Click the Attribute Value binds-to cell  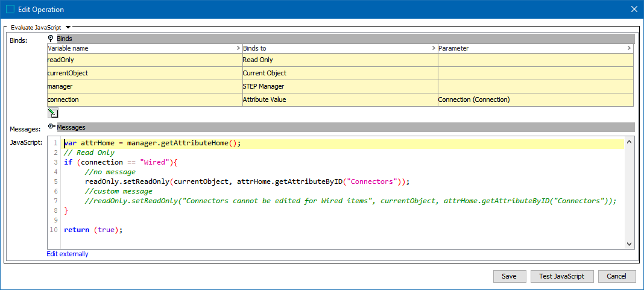339,99
